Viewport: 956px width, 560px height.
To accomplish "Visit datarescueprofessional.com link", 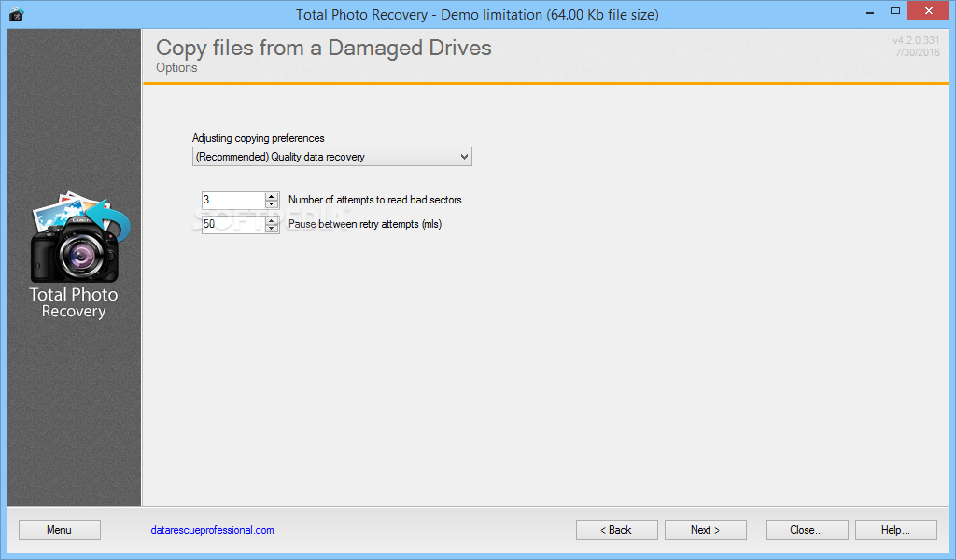I will click(x=212, y=530).
